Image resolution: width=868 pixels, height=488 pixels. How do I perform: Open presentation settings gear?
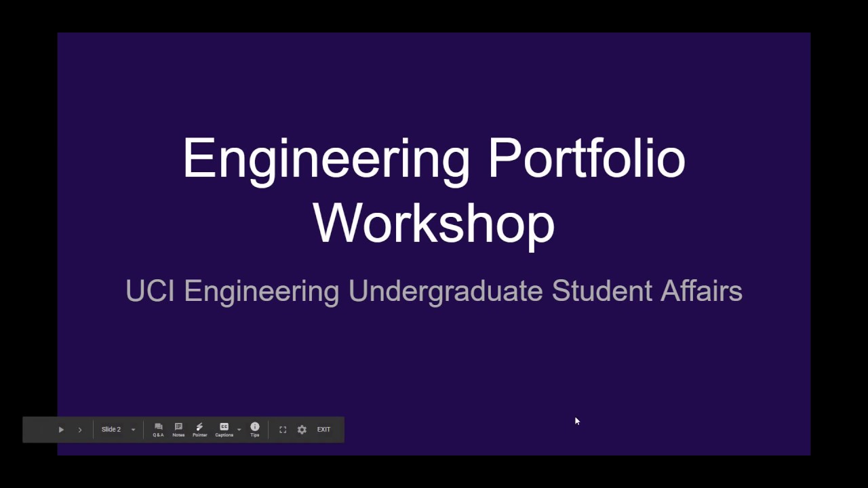pos(302,430)
